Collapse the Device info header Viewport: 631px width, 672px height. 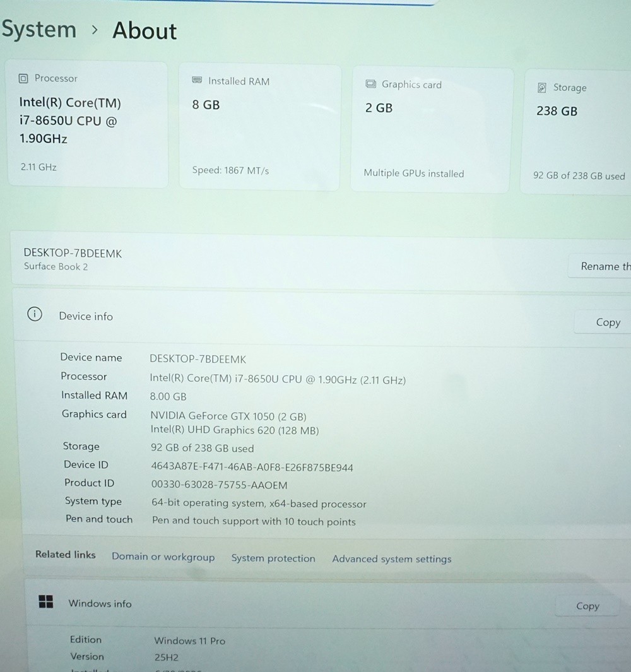click(322, 317)
